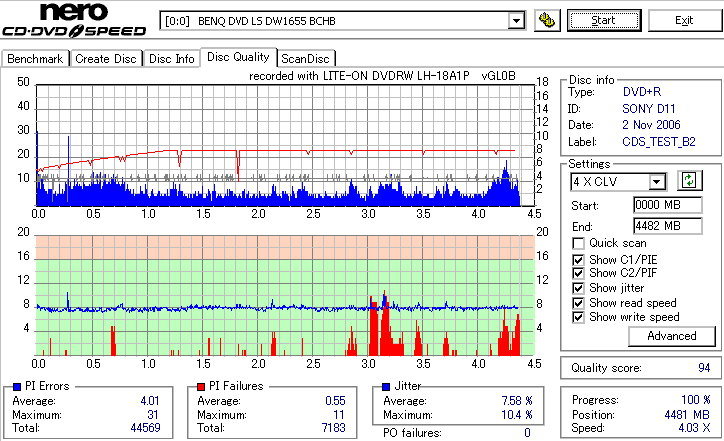This screenshot has width=724, height=441.
Task: Click the red PI Failures legend square
Action: [201, 387]
